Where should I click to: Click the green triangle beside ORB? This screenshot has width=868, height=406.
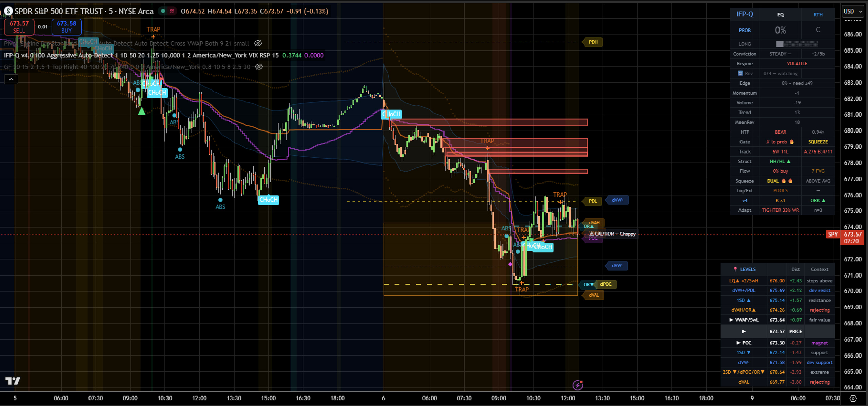(x=824, y=201)
